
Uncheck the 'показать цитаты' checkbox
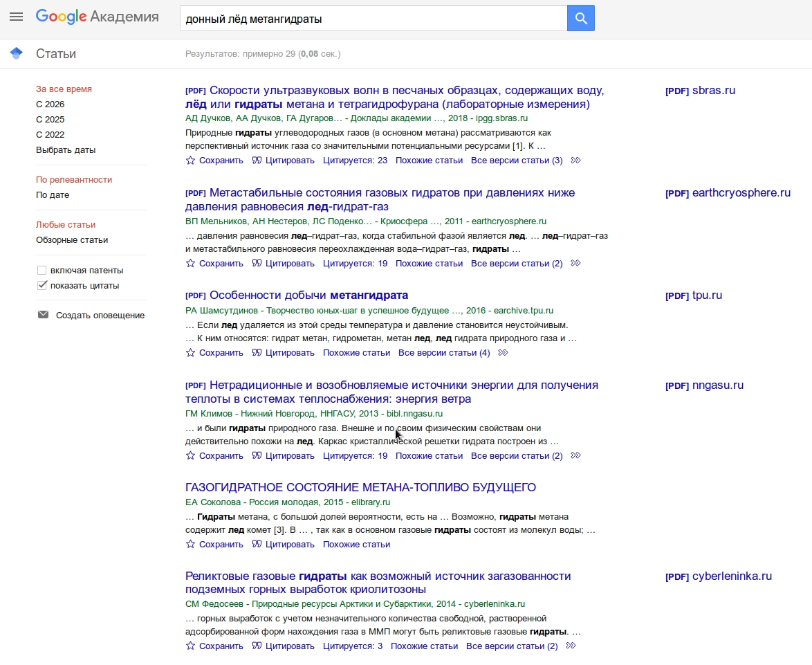point(42,286)
